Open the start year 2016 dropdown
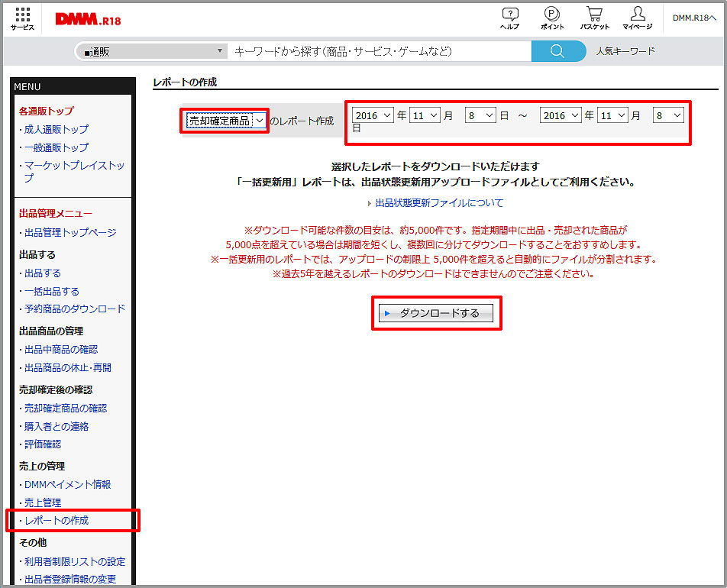727x588 pixels. click(372, 115)
